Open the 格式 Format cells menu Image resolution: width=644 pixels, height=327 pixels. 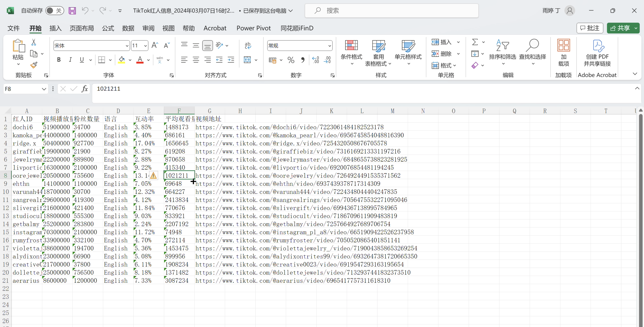(x=444, y=65)
